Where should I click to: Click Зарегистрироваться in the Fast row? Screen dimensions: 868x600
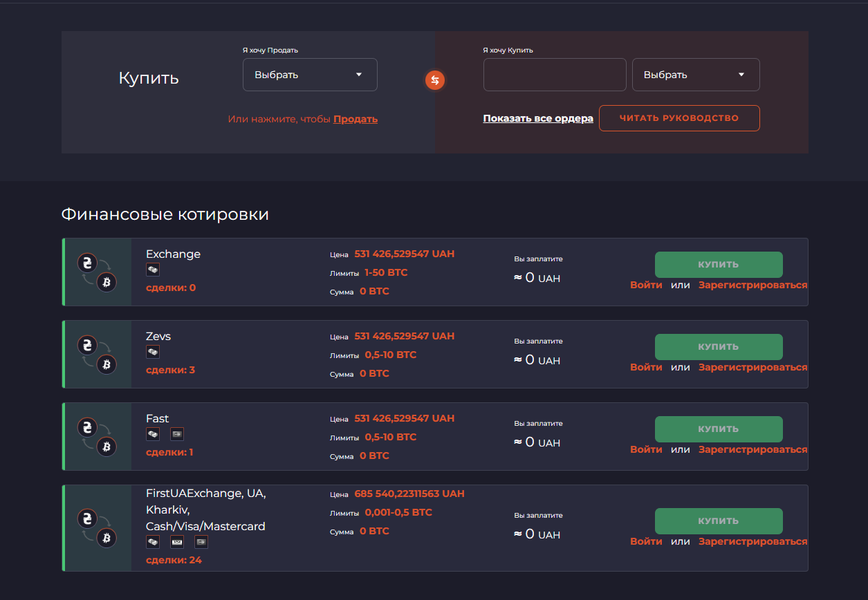pyautogui.click(x=752, y=449)
